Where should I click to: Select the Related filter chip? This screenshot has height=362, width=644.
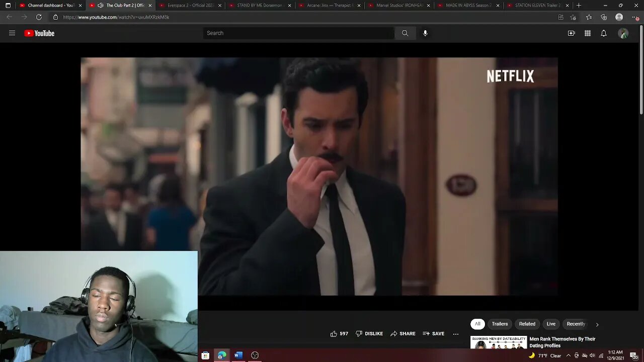point(527,324)
